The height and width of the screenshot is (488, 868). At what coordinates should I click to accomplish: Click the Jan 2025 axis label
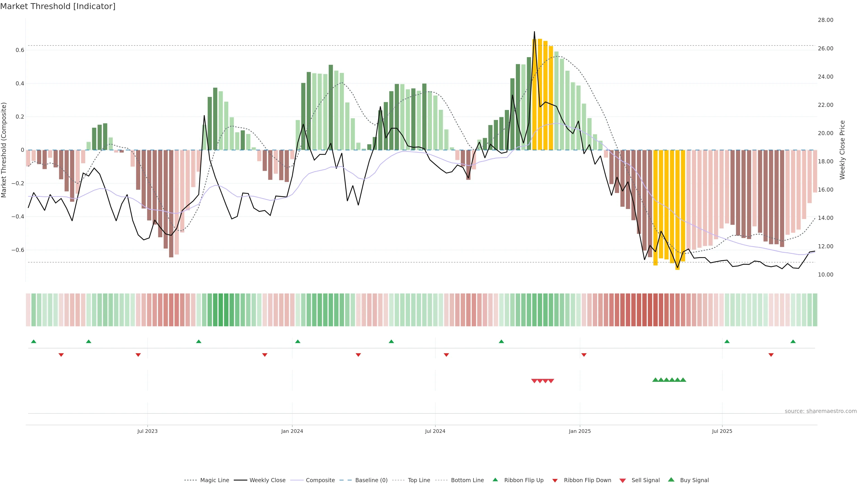pos(580,431)
